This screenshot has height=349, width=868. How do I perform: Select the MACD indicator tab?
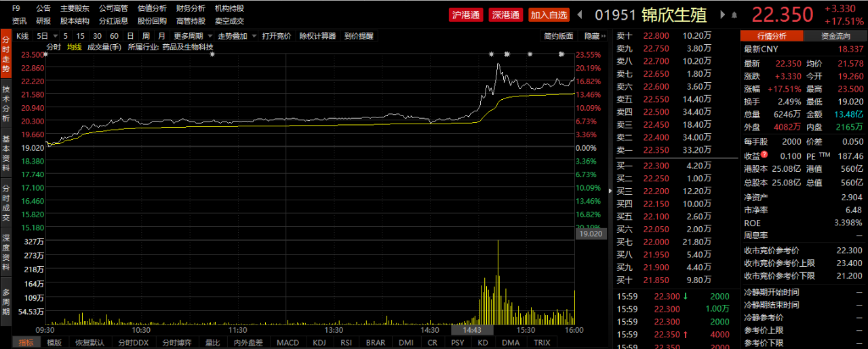click(x=288, y=342)
